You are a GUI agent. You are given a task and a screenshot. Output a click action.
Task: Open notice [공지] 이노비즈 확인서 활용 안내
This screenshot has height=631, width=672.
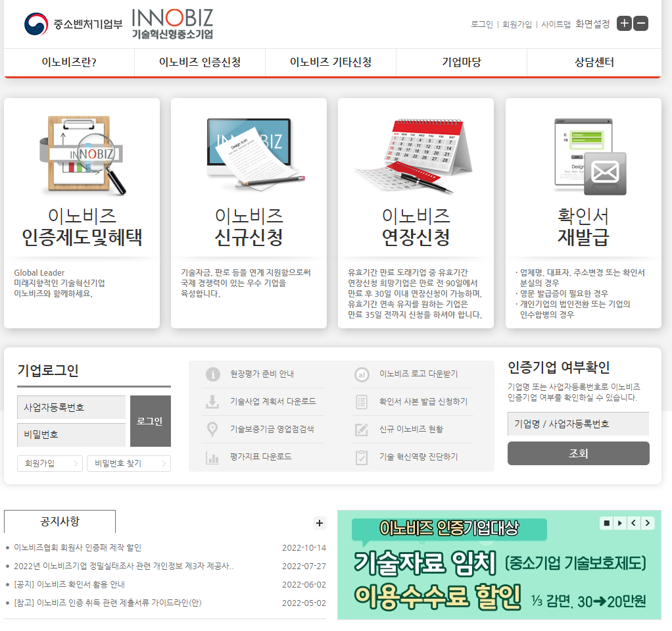coord(70,584)
